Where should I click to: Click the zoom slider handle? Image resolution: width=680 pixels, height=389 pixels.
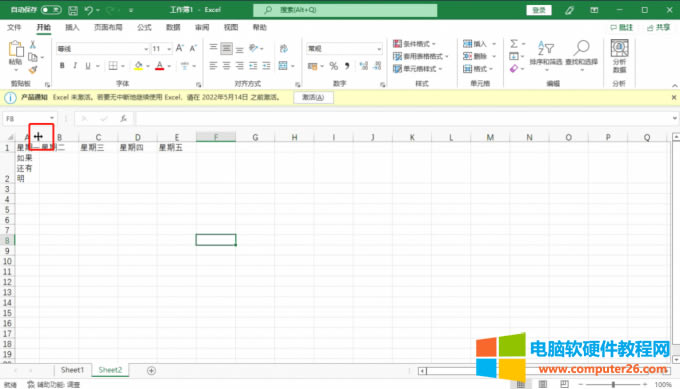(x=613, y=384)
